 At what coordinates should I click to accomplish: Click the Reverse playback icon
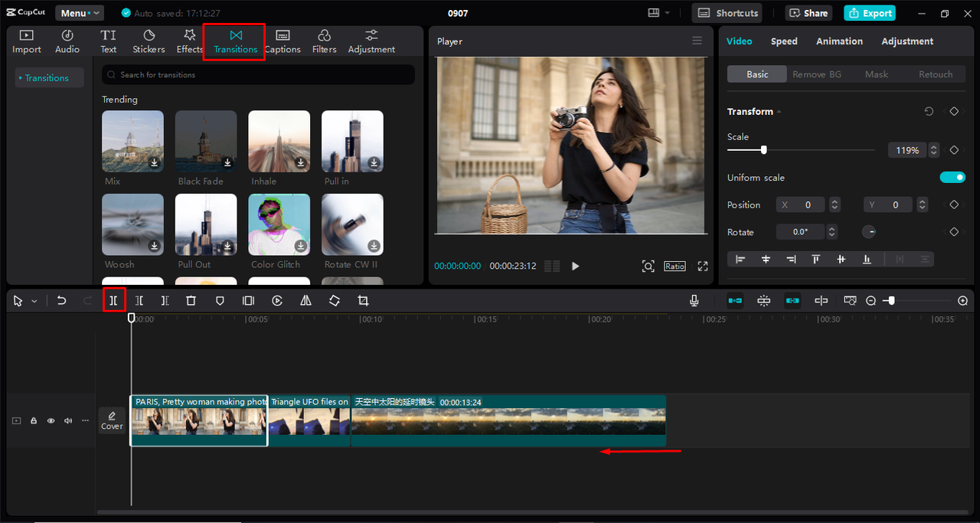click(x=277, y=301)
